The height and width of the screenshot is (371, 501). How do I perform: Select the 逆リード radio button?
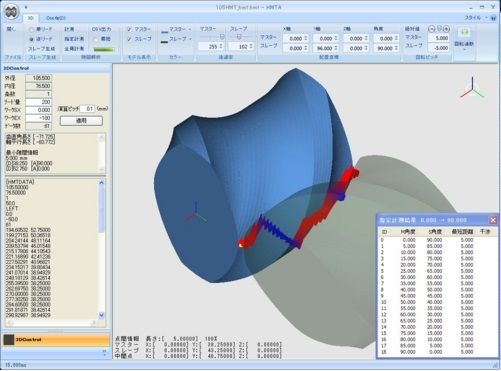(31, 39)
